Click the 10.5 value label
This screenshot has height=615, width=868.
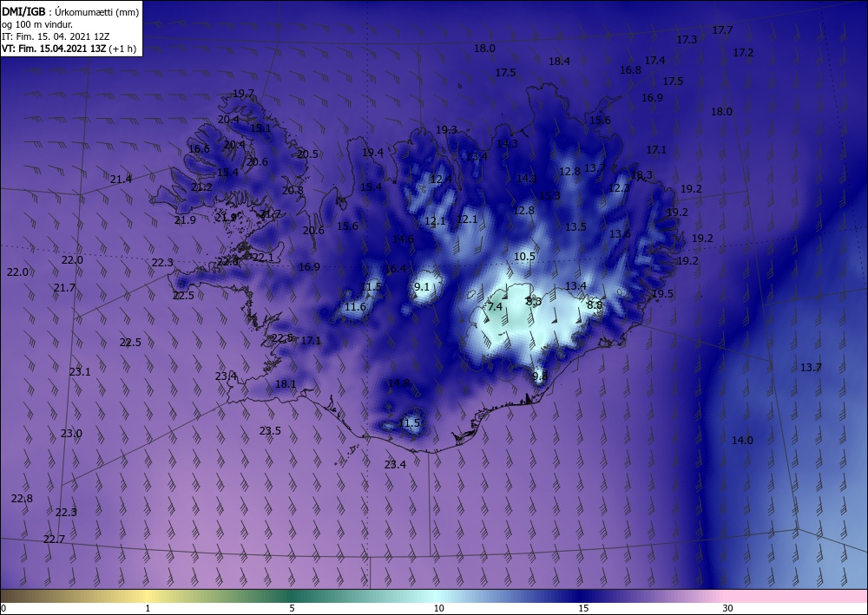(x=525, y=257)
